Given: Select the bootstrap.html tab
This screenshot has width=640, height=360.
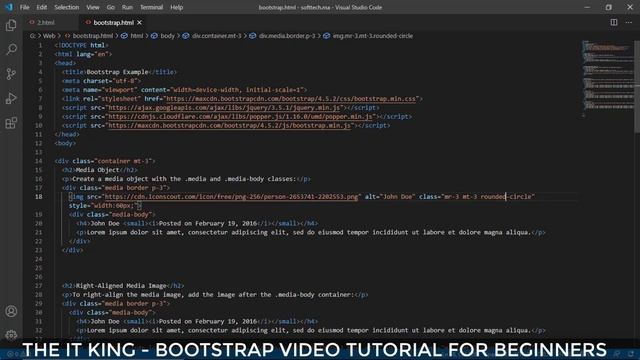Looking at the screenshot, I should (113, 22).
